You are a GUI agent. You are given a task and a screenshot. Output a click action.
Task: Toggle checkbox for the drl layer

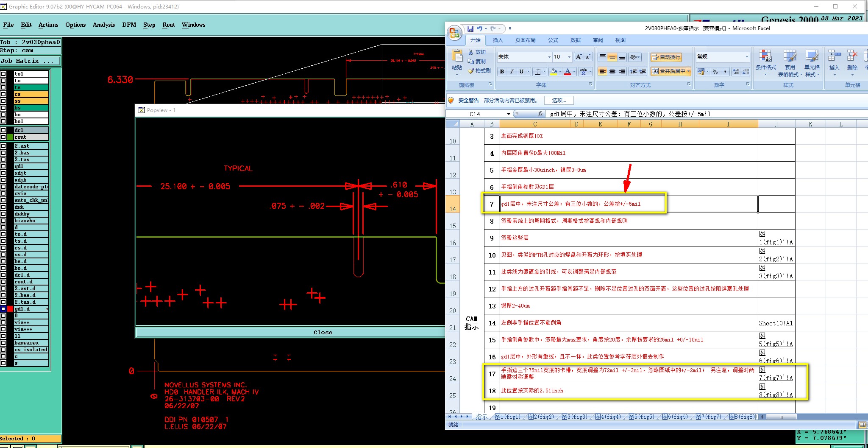3,130
